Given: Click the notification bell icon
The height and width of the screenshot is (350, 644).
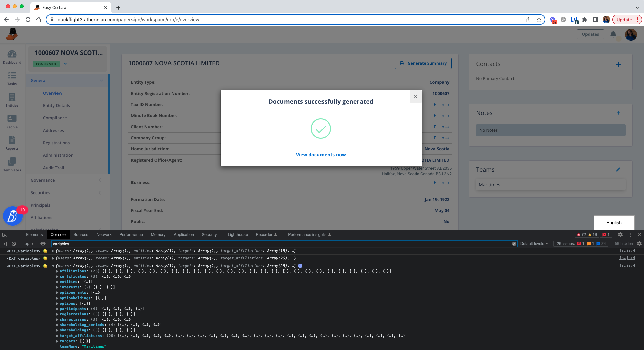Looking at the screenshot, I should tap(613, 34).
